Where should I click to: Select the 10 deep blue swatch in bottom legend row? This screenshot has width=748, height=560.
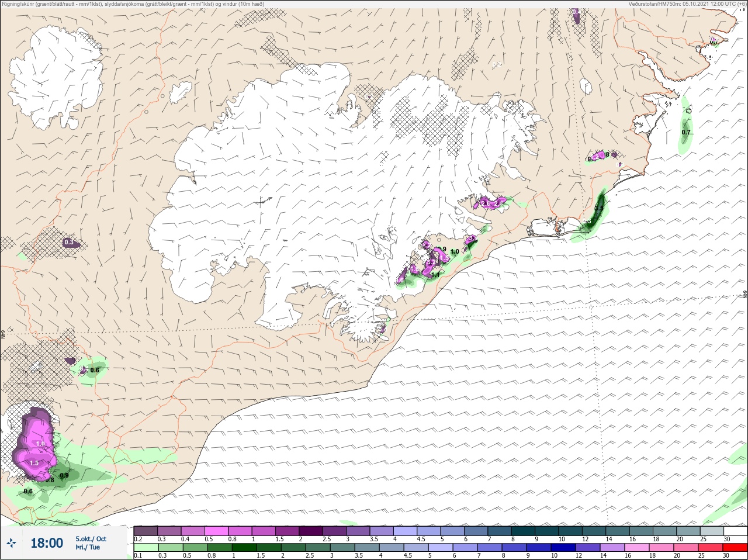563,548
